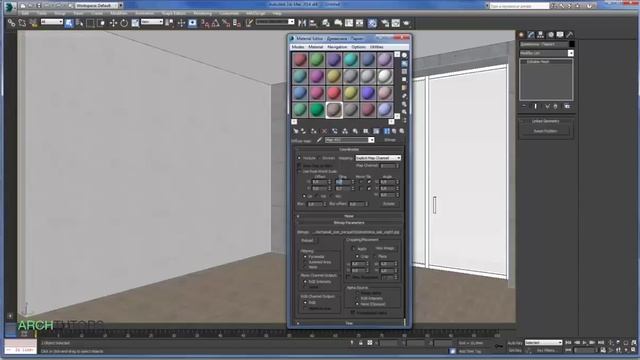Toggle Premultiplied Alpha checkbox
Image resolution: width=640 pixels, height=360 pixels.
pyautogui.click(x=353, y=312)
